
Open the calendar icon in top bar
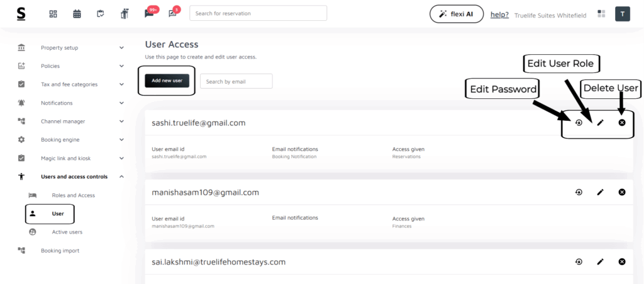coord(77,14)
